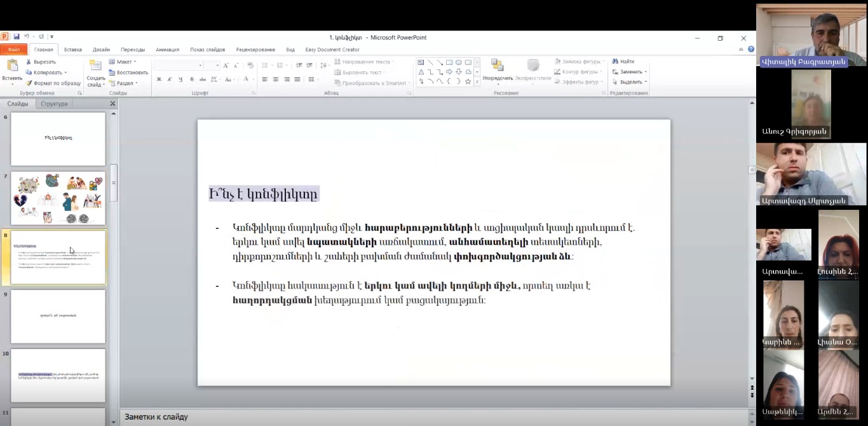The height and width of the screenshot is (426, 868).
Task: Pick the Isosceles Triangle shape
Action: pyautogui.click(x=421, y=72)
